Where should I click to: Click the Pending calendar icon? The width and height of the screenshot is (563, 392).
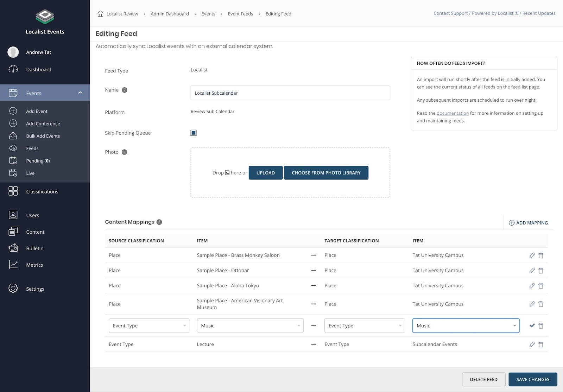click(x=13, y=160)
